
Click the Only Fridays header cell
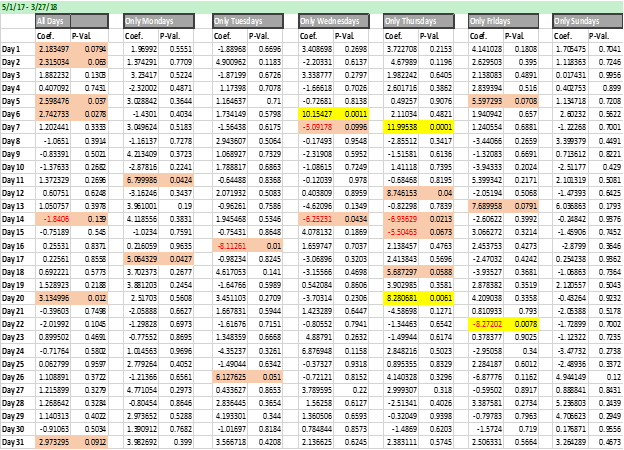503,21
